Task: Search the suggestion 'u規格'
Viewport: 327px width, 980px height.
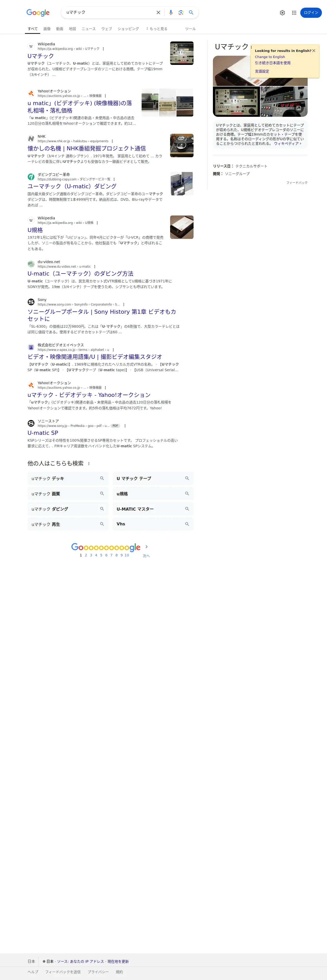Action: 153,494
